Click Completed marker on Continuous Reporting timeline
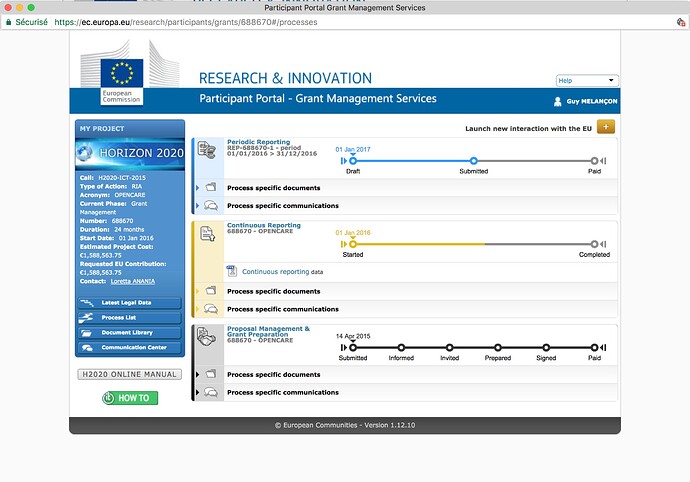 tap(594, 244)
